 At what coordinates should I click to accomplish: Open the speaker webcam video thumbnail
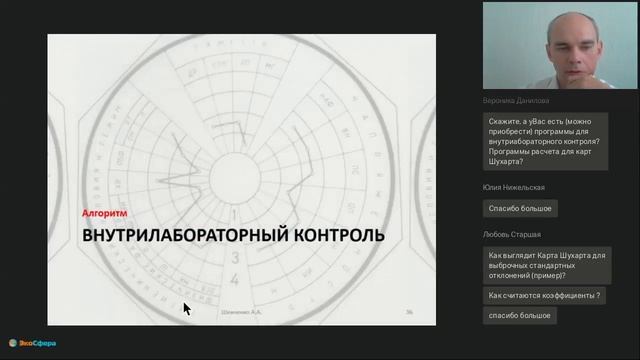[x=560, y=45]
